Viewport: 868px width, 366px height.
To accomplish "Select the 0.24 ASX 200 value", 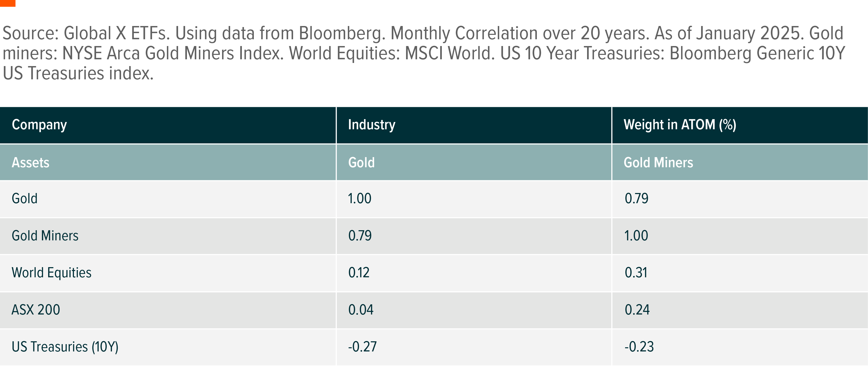I will [x=637, y=310].
